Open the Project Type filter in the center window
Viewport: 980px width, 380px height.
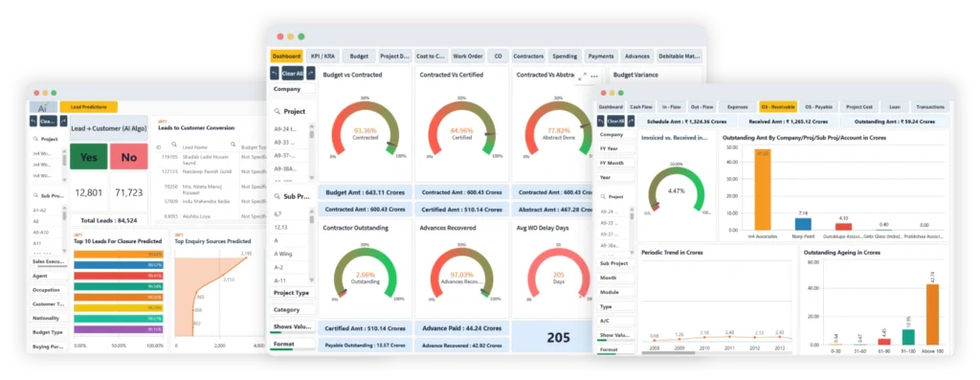click(x=293, y=293)
